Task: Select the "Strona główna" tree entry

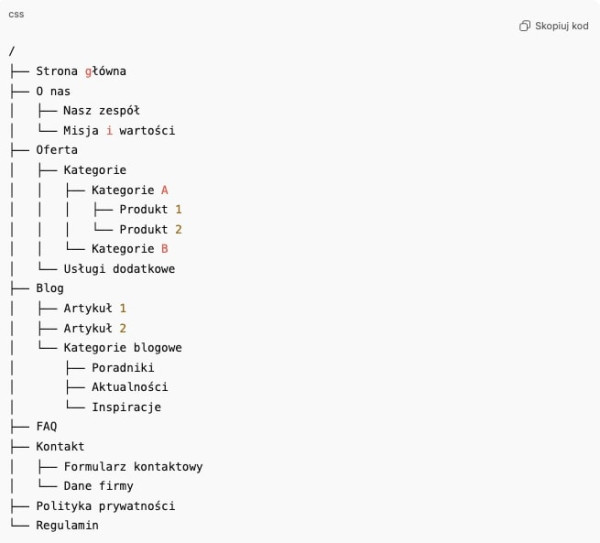Action: click(81, 71)
